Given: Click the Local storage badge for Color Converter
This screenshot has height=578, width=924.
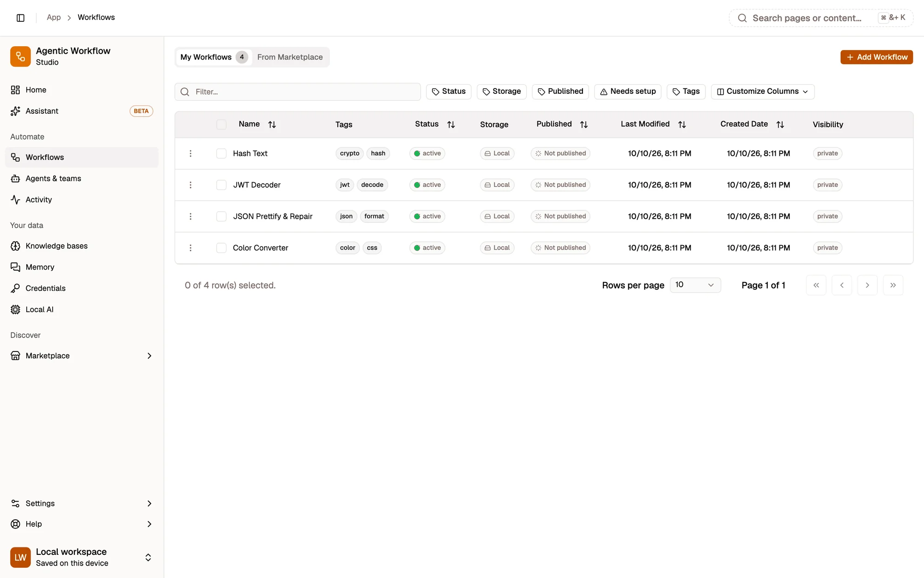Looking at the screenshot, I should click(497, 248).
